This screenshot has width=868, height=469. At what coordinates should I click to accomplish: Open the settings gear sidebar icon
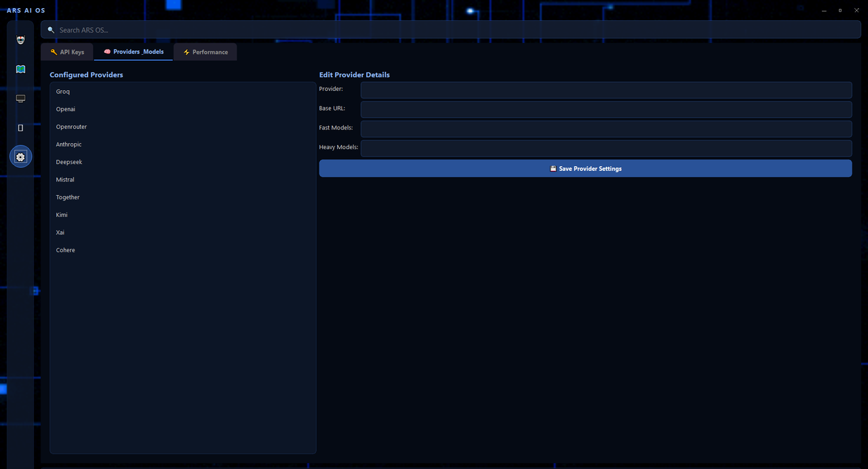20,157
